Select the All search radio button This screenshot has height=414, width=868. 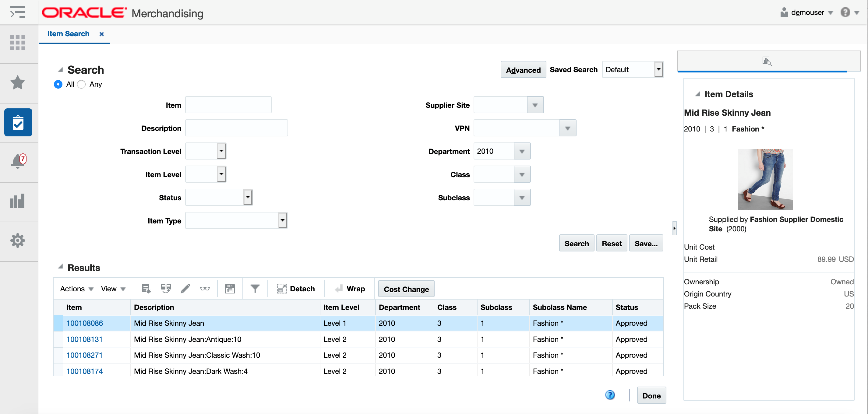tap(58, 84)
